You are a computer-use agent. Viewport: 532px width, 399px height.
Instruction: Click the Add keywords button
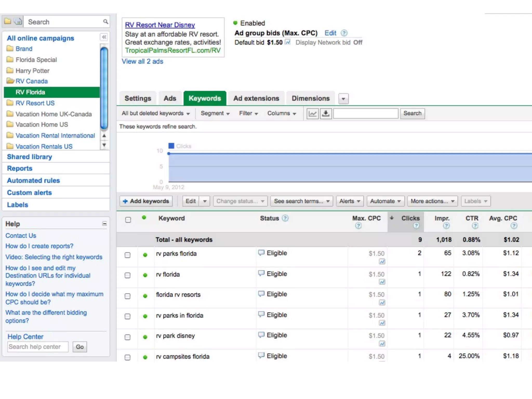coord(146,201)
